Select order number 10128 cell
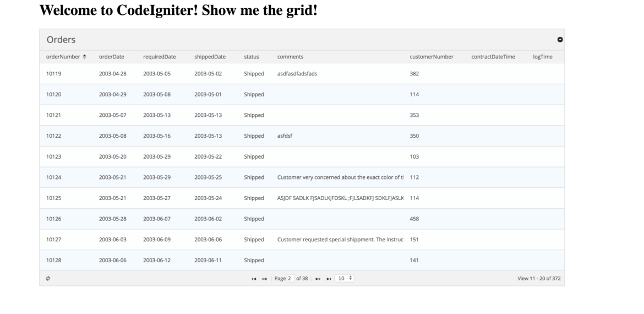This screenshot has height=314, width=644. [53, 260]
